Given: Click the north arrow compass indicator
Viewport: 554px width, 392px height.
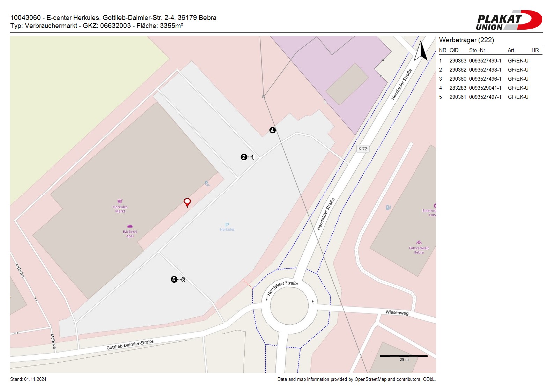Looking at the screenshot, I should tap(421, 51).
